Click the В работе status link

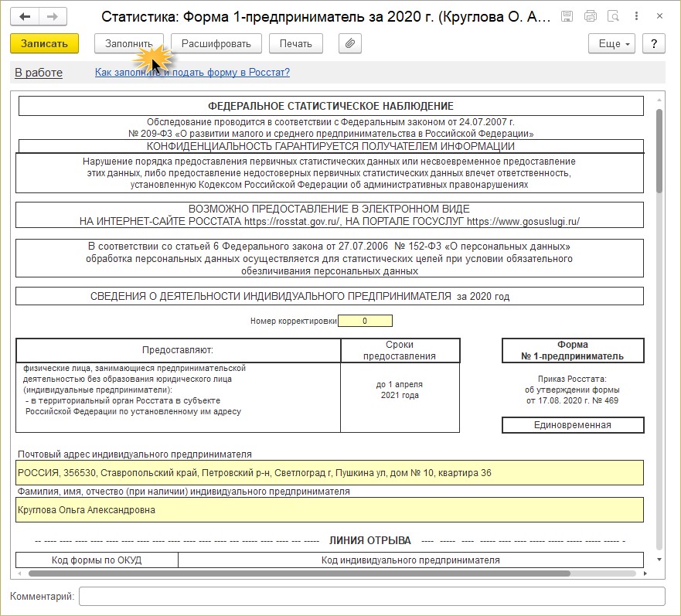[x=39, y=73]
